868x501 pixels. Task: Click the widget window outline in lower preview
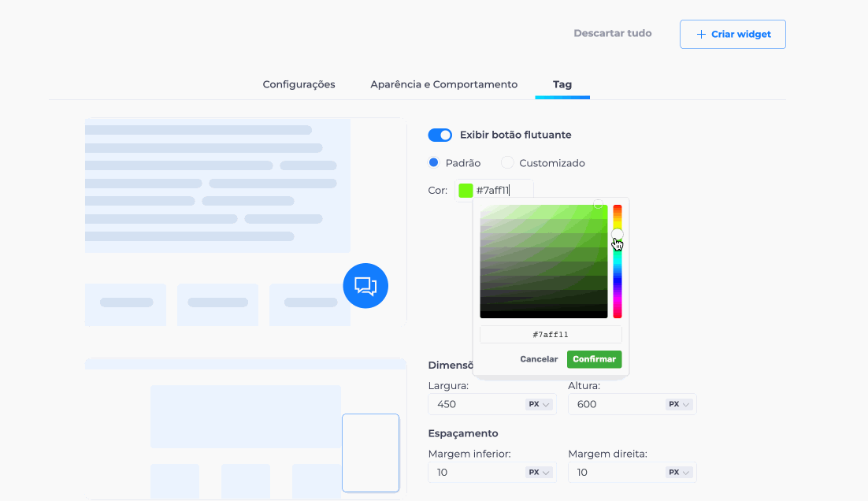(370, 453)
